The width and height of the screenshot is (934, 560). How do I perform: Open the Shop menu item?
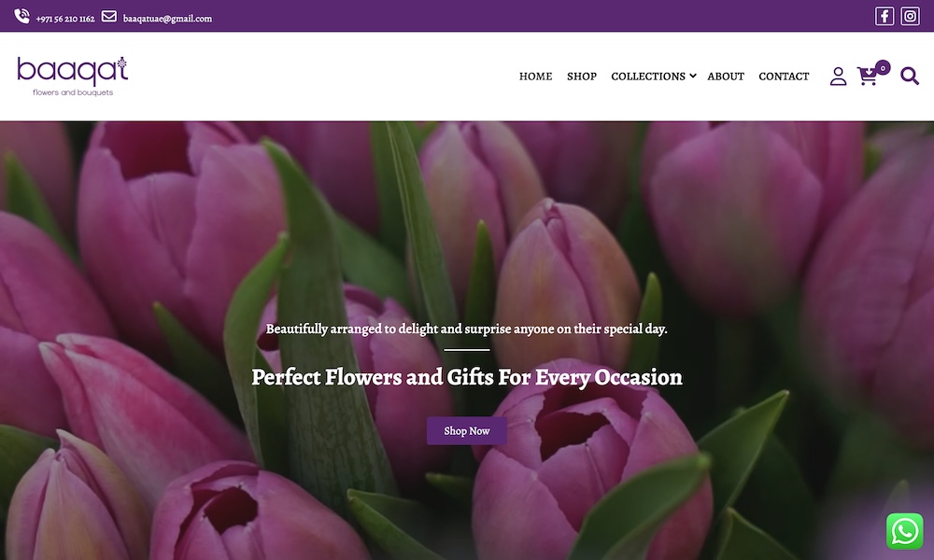[x=582, y=77]
